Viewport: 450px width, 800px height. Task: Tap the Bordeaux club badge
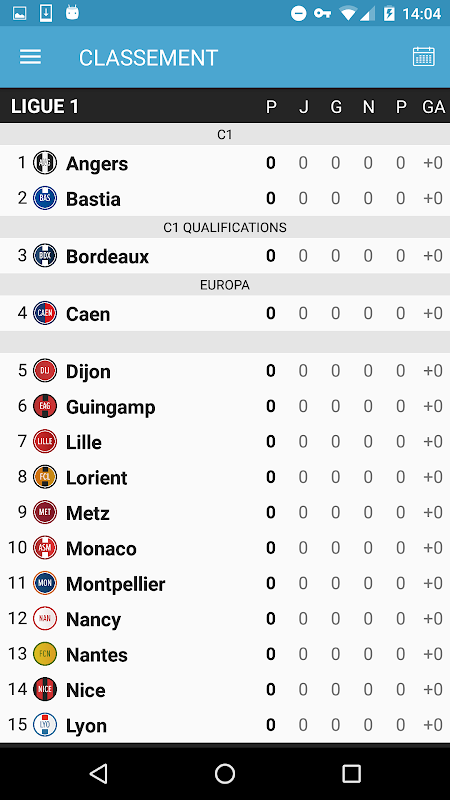click(x=45, y=256)
